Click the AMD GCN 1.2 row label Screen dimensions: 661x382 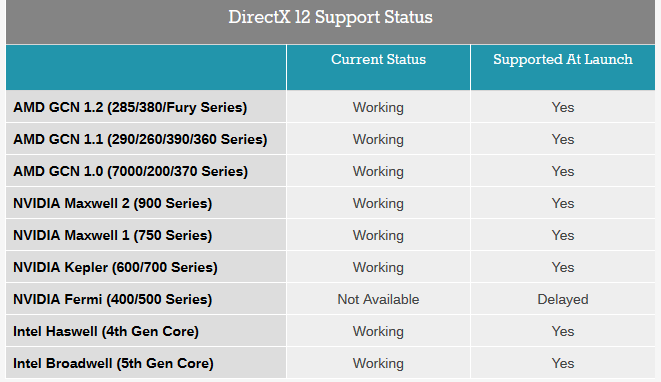(130, 107)
